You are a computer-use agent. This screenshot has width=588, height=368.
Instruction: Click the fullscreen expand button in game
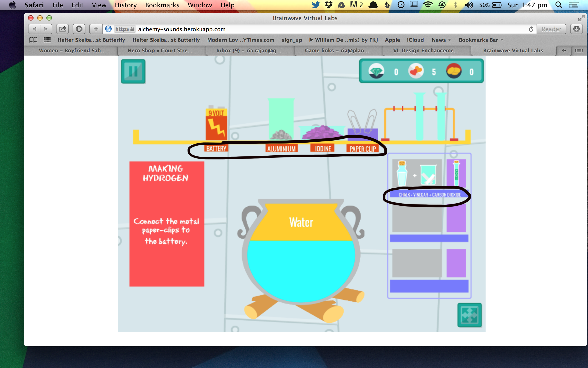[x=469, y=315]
